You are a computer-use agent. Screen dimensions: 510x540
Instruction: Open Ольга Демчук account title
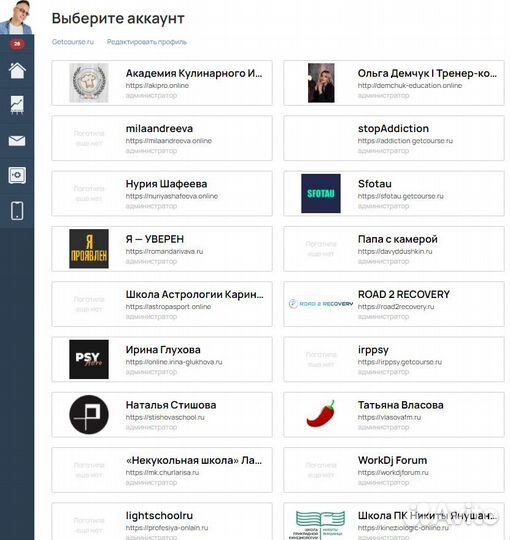(x=427, y=73)
